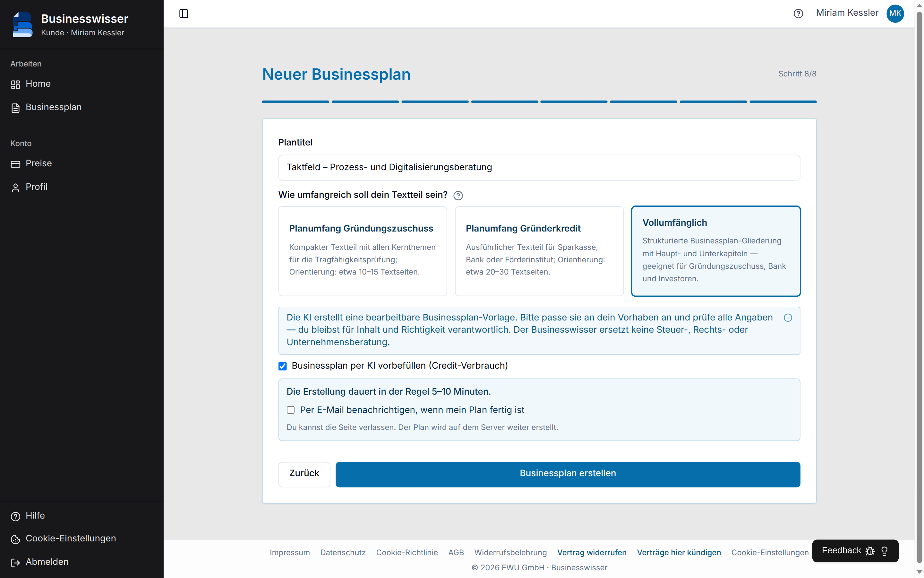924x578 pixels.
Task: Click Businessplan erstellen button
Action: (x=567, y=474)
